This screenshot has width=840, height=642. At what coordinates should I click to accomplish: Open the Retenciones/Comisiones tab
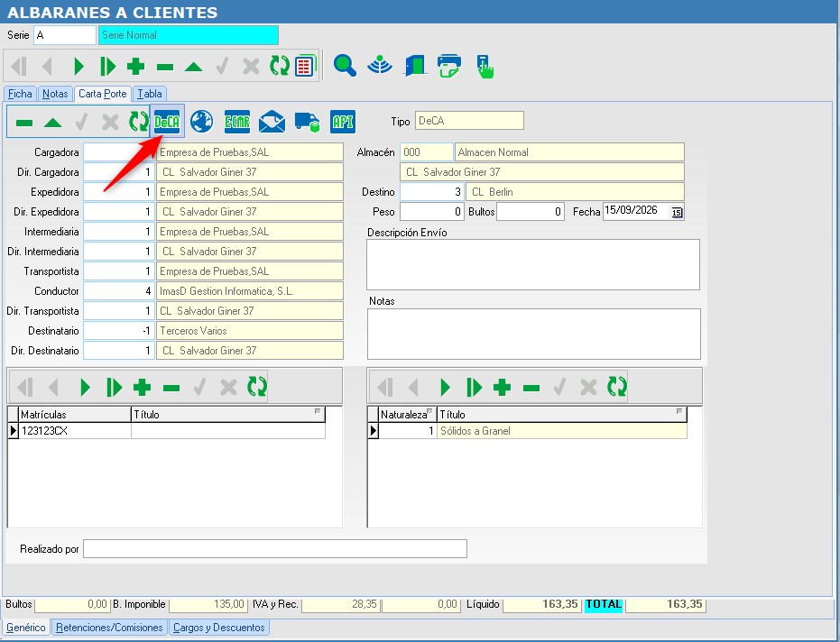click(109, 628)
